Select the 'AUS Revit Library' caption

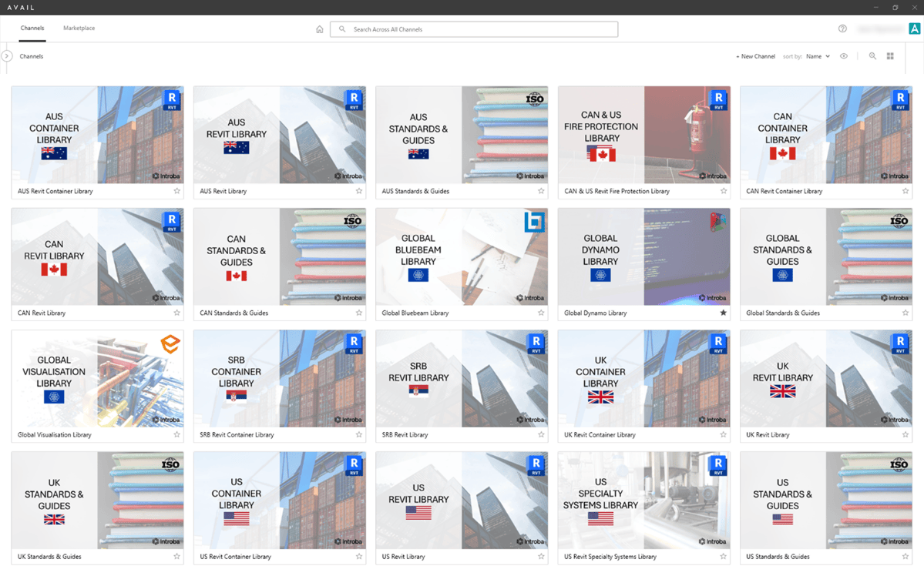point(223,192)
